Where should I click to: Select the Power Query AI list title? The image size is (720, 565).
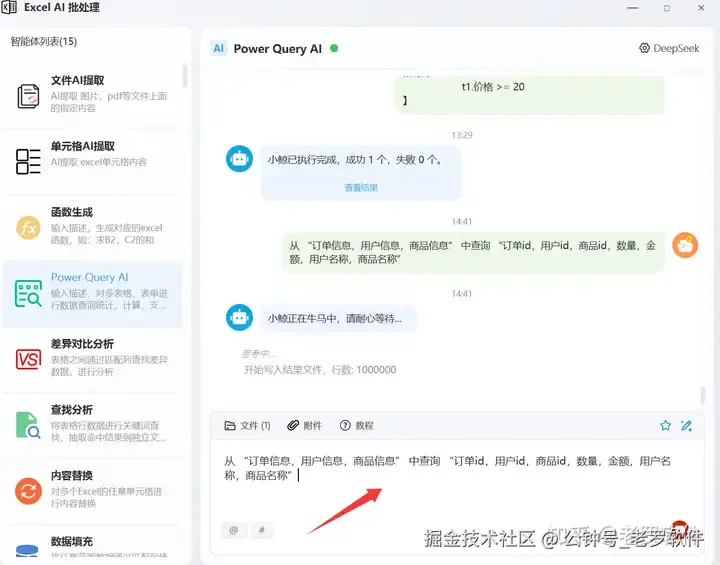pos(90,277)
